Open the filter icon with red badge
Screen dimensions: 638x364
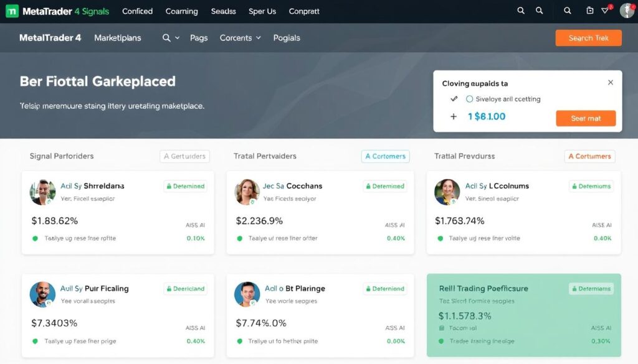[606, 11]
